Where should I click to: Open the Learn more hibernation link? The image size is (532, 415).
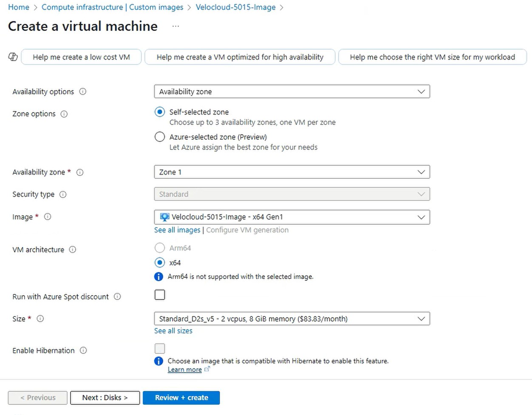[185, 370]
